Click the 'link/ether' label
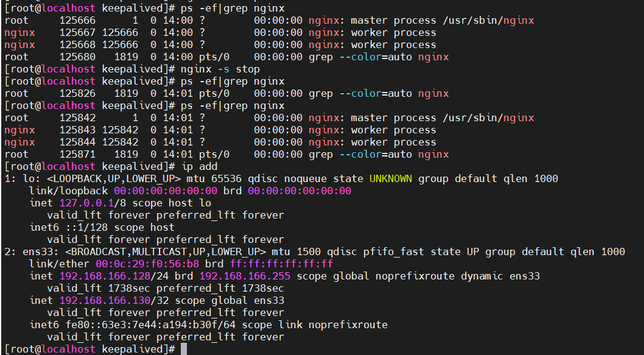The image size is (644, 355). point(59,264)
